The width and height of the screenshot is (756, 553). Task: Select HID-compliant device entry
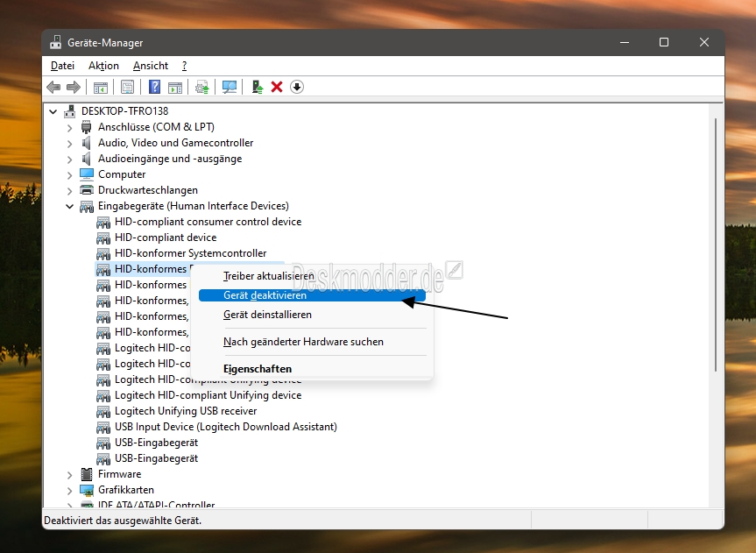(166, 238)
